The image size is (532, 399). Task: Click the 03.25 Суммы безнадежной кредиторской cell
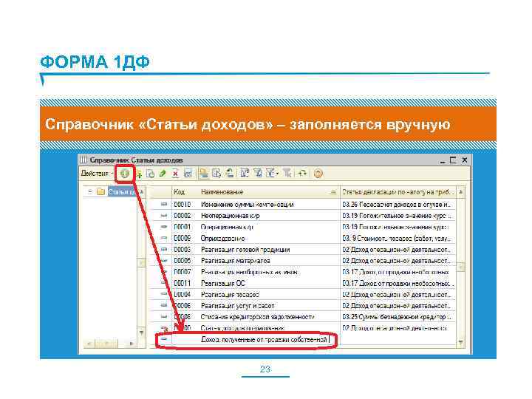tap(397, 317)
